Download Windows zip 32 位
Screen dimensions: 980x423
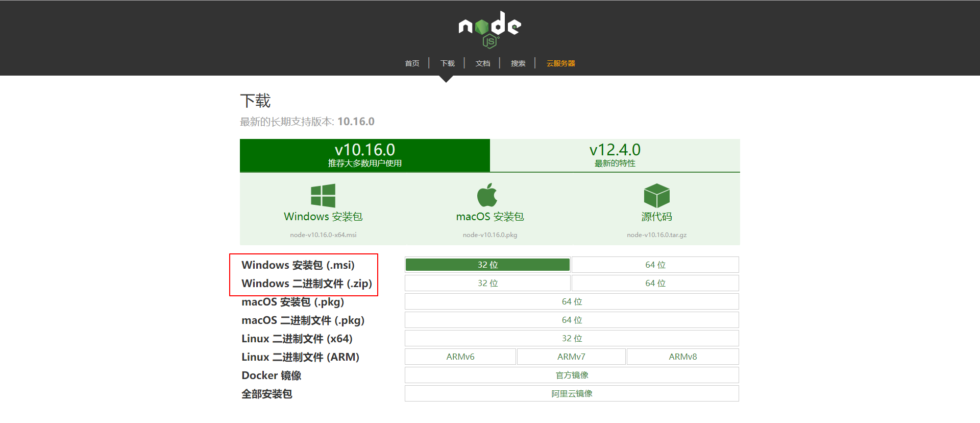[x=487, y=283]
